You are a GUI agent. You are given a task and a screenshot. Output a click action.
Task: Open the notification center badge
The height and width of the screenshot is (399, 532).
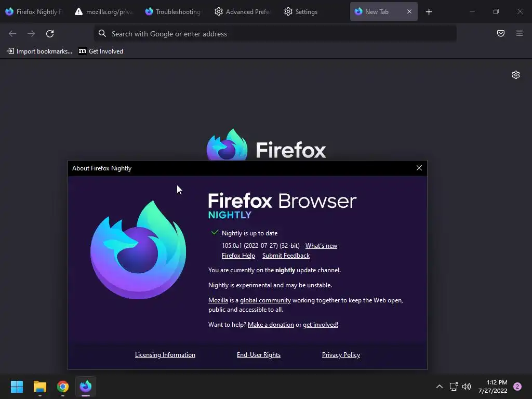(x=517, y=387)
